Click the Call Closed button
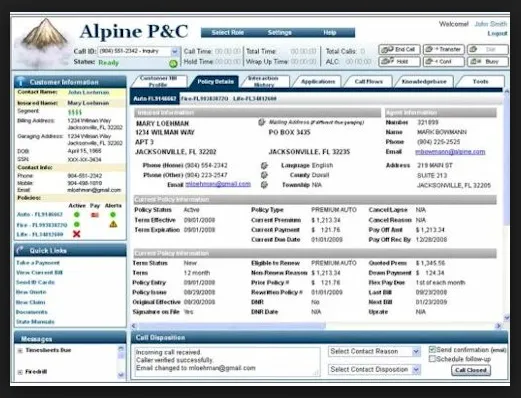The image size is (521, 398). 471,370
